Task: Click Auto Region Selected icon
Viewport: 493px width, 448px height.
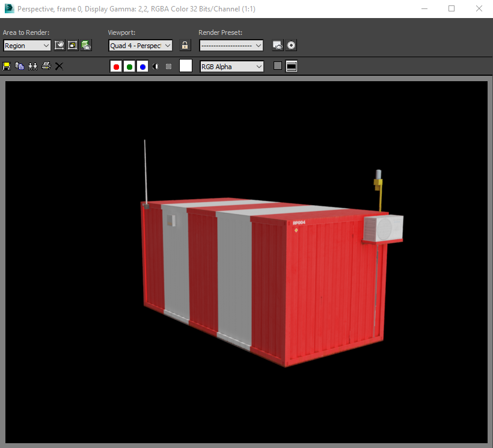Action: [x=73, y=45]
